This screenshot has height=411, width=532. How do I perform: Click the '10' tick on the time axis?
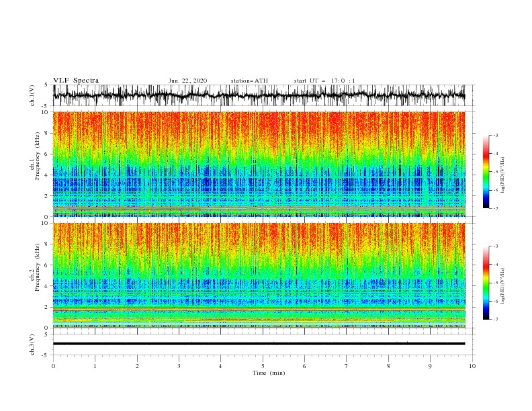pyautogui.click(x=472, y=366)
